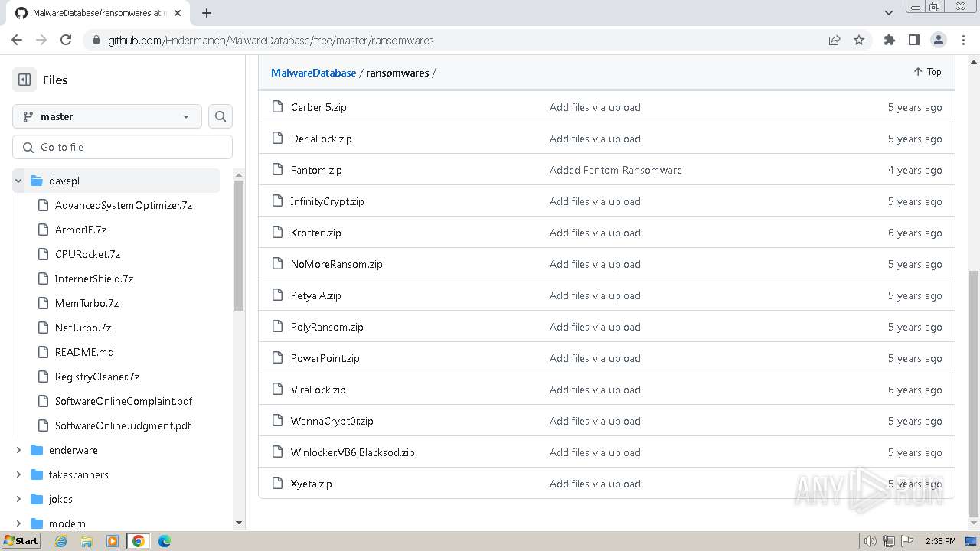The height and width of the screenshot is (551, 980).
Task: Open Krotten.zip file link
Action: (316, 233)
